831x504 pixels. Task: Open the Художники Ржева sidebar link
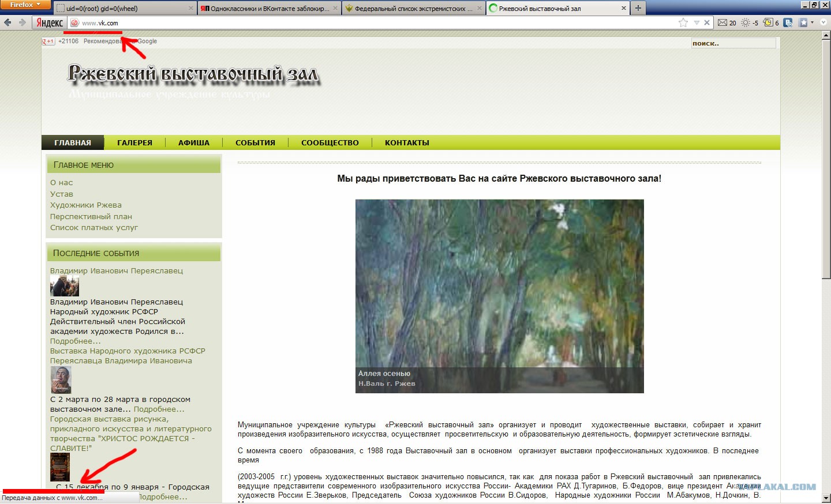[86, 205]
